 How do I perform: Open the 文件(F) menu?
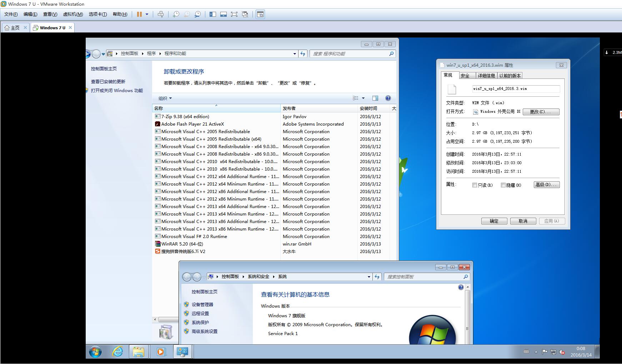tap(11, 14)
